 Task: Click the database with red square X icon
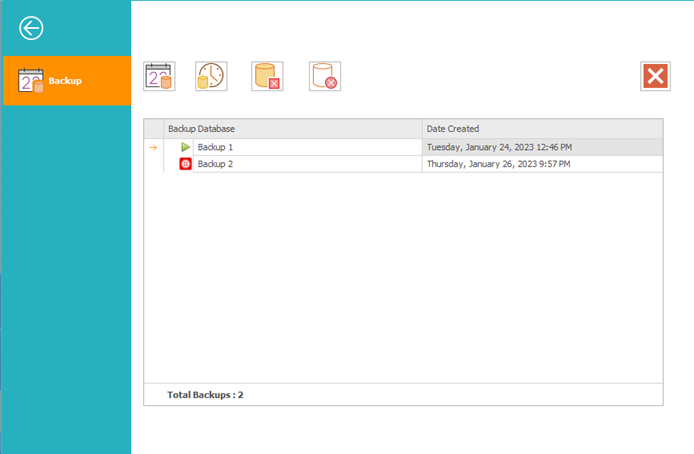coord(267,76)
